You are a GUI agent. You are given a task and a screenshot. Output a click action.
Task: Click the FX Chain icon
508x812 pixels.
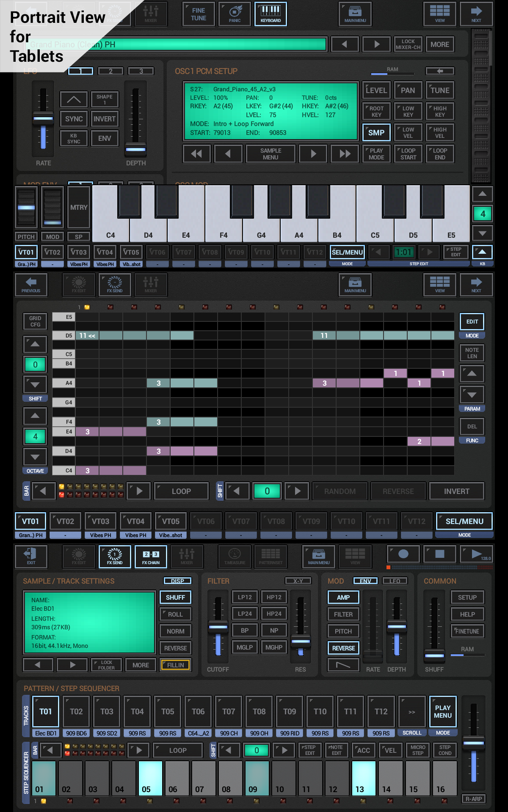[151, 556]
